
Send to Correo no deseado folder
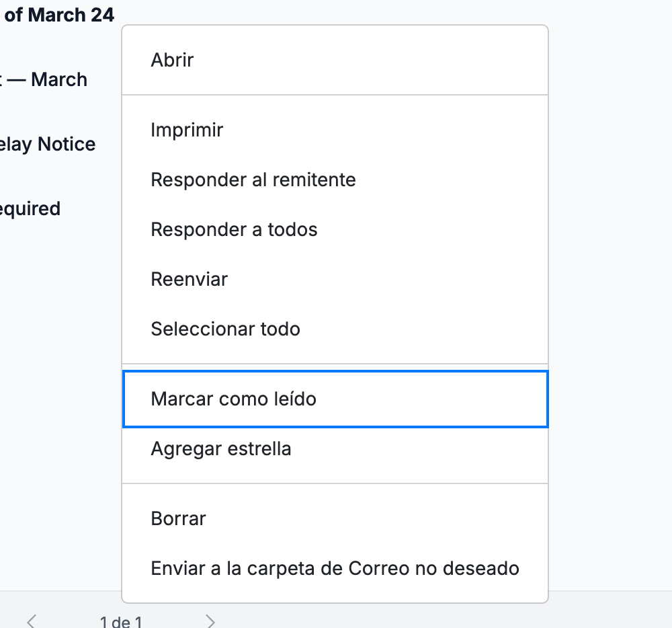coord(335,568)
